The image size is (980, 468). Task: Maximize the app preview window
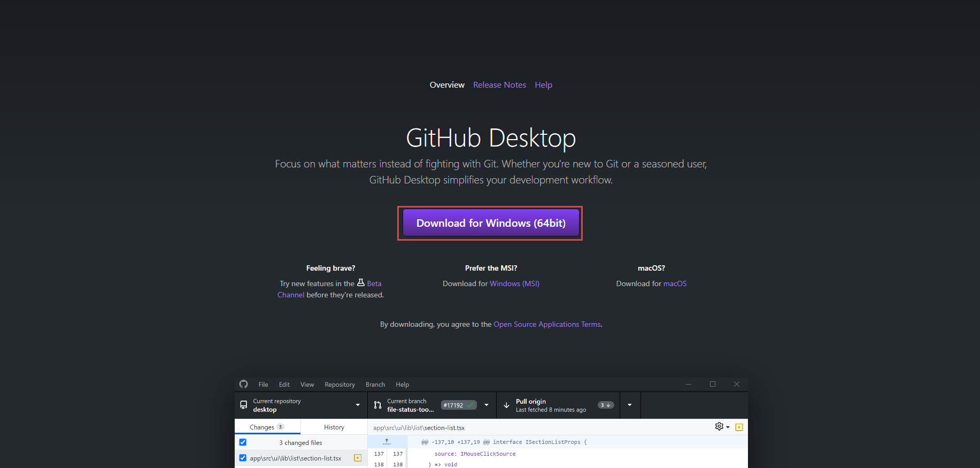pos(713,384)
